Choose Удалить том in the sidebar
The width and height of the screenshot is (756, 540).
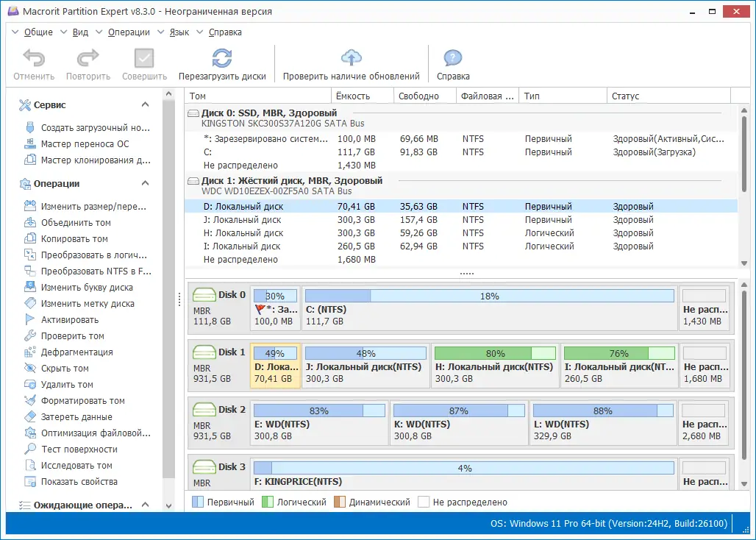tap(67, 385)
